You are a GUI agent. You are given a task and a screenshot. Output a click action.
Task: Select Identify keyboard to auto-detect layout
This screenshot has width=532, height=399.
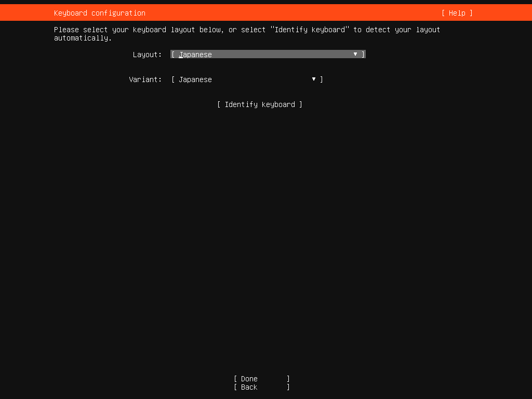coord(259,104)
